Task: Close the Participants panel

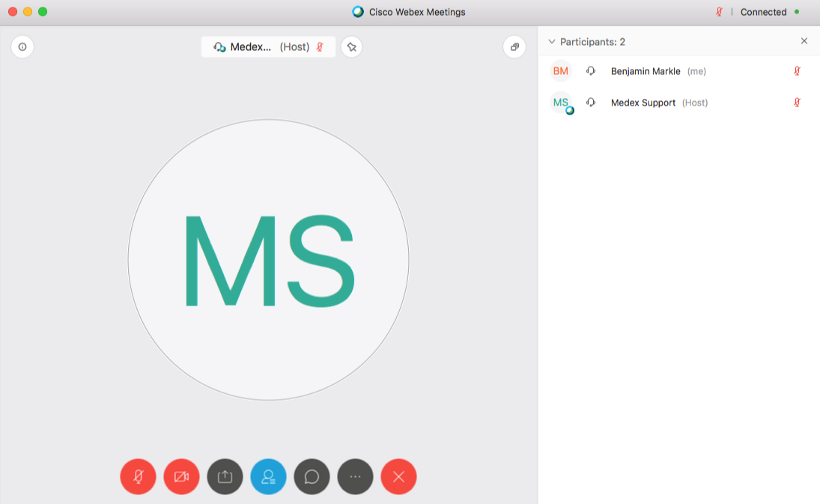Action: [804, 41]
